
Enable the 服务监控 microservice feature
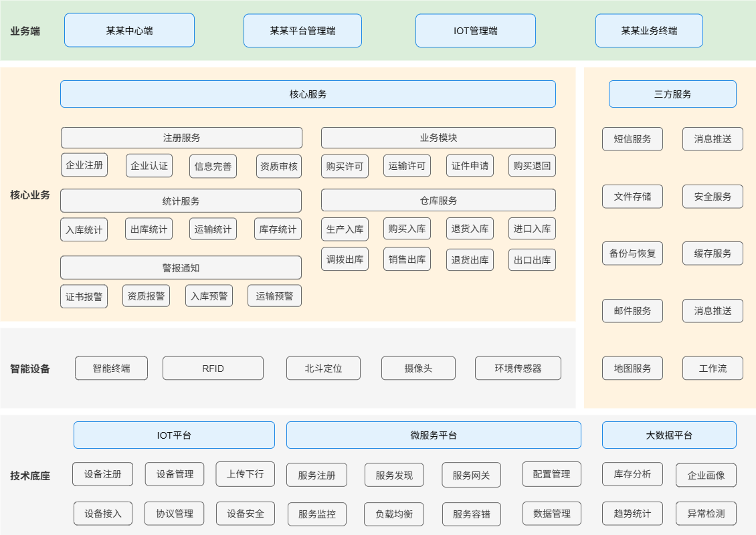[316, 514]
